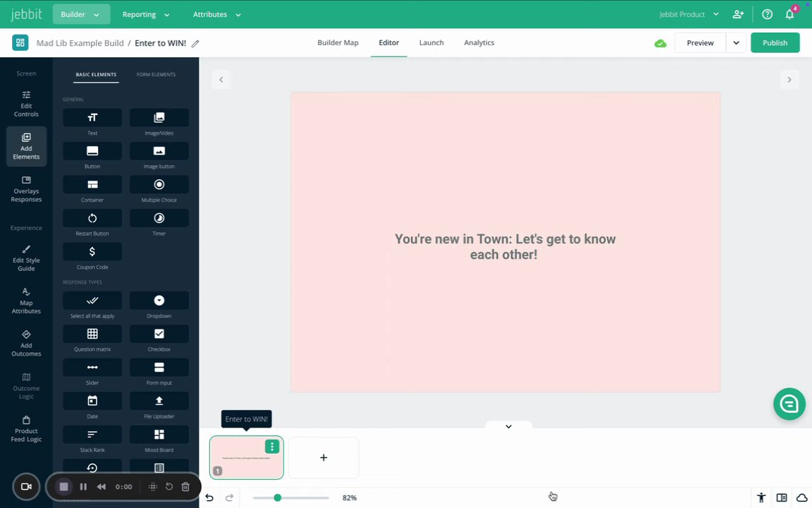Add a File Uploader element

point(159,401)
